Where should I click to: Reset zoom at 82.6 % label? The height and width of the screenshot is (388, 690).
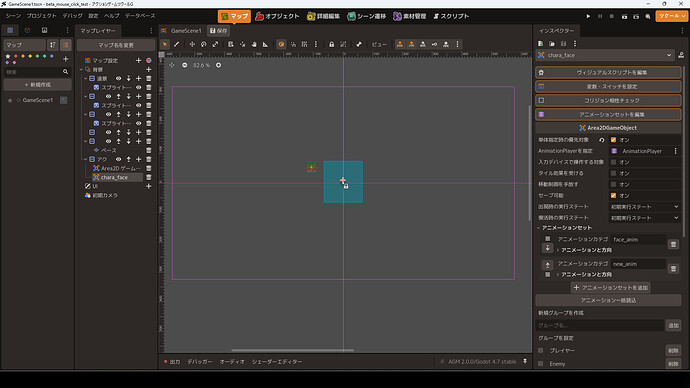tap(201, 65)
